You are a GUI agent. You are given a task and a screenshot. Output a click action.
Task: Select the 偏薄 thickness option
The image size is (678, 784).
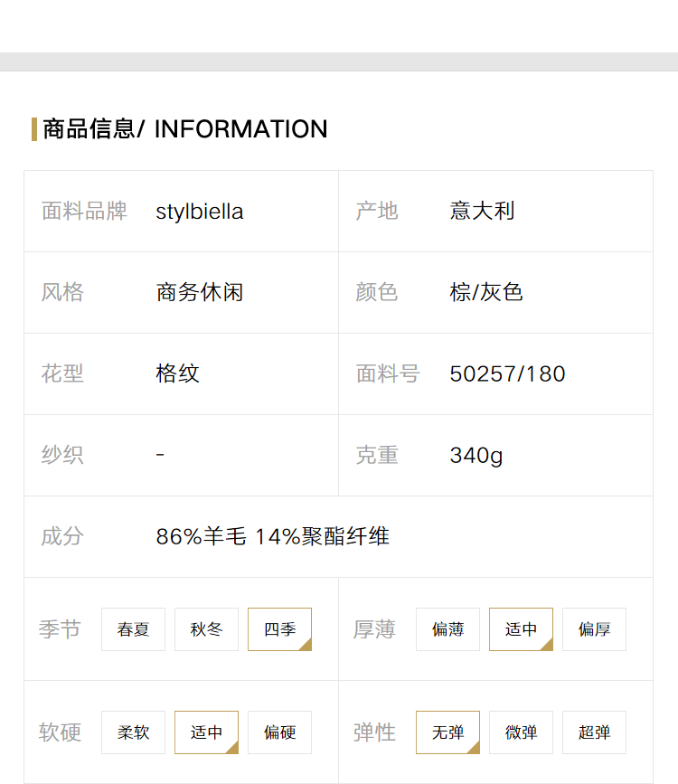click(447, 629)
